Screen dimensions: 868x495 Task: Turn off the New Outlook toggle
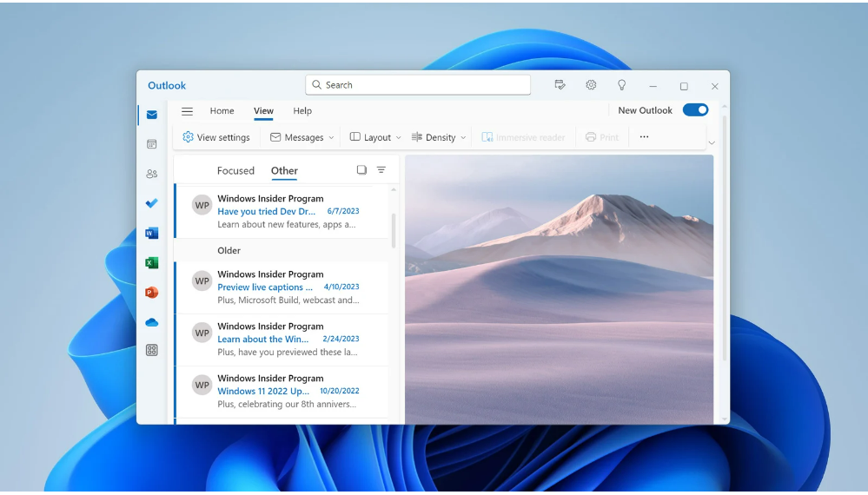695,110
